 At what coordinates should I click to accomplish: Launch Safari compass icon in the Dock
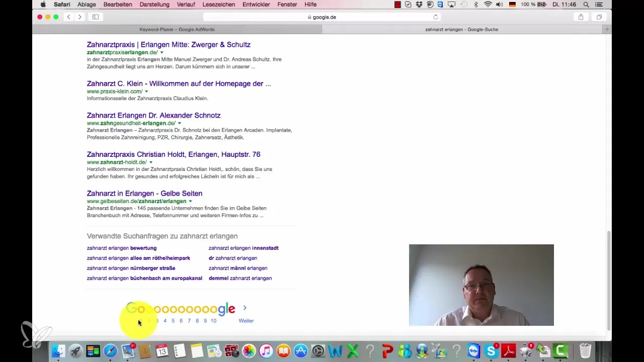coord(111,351)
